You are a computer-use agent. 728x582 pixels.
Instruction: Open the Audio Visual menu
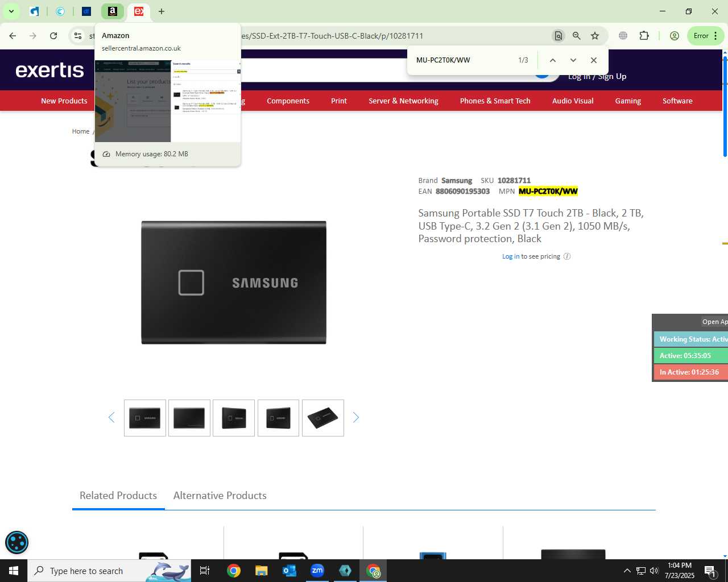(x=573, y=101)
